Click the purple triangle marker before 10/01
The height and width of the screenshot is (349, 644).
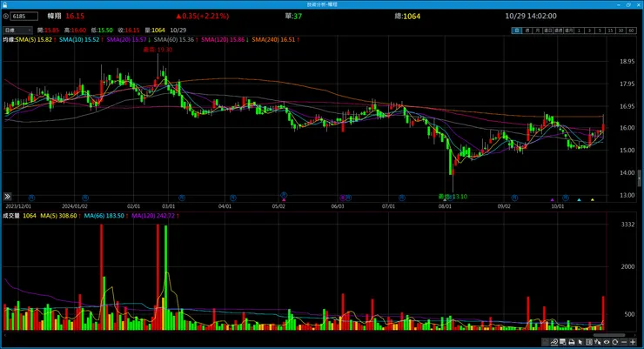[552, 199]
